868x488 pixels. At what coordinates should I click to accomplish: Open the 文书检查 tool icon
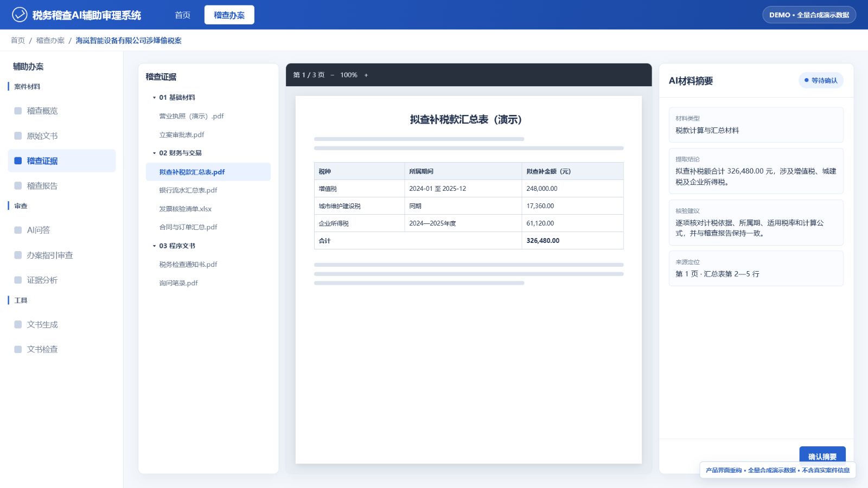(x=18, y=349)
